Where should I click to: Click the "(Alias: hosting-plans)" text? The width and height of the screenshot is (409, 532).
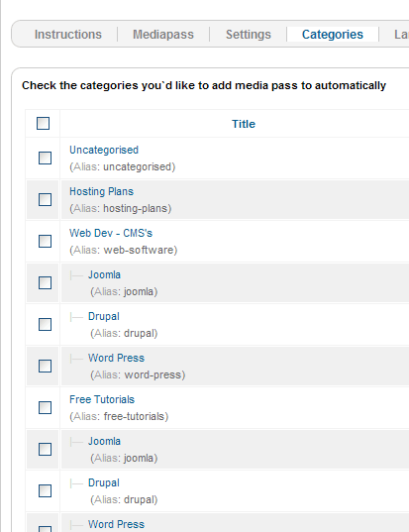click(x=121, y=208)
